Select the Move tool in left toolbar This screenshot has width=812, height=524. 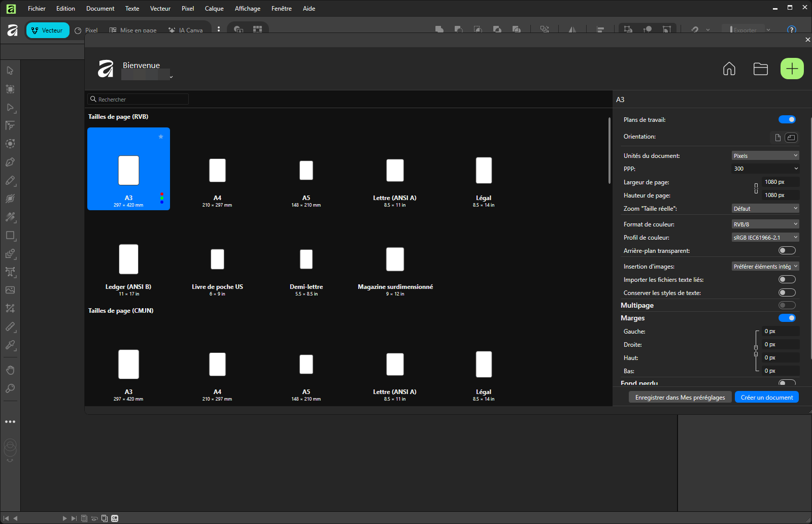tap(10, 71)
